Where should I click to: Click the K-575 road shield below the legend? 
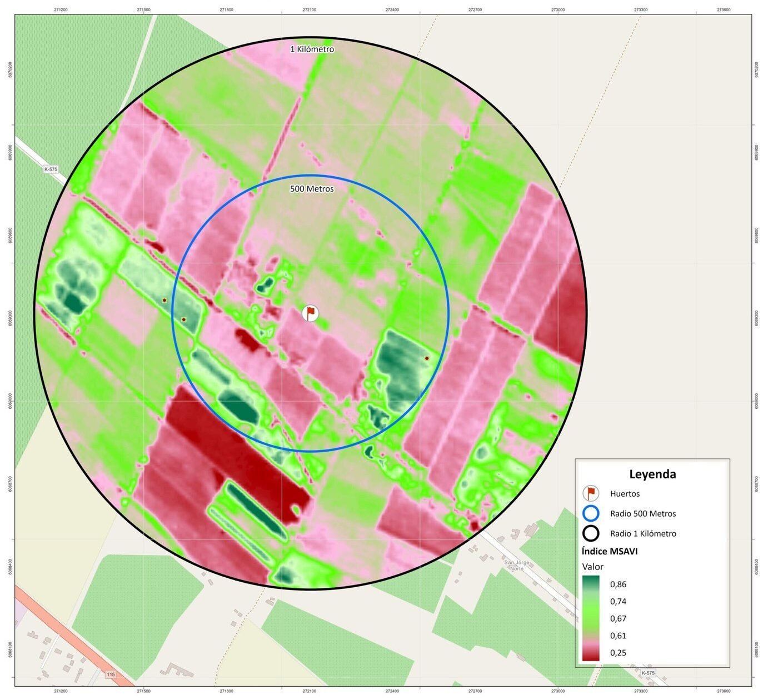[648, 673]
